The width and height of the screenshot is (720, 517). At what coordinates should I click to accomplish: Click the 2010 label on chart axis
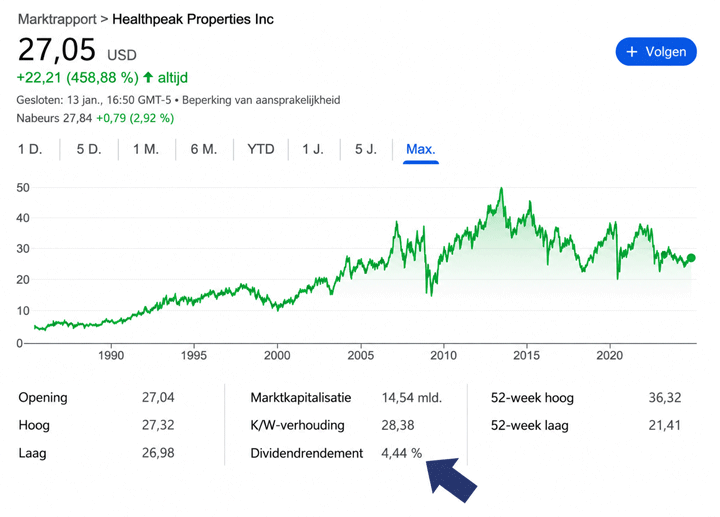tap(443, 355)
